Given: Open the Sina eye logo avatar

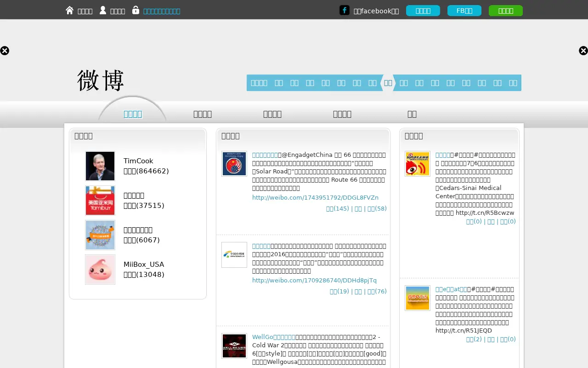Looking at the screenshot, I should click(418, 164).
